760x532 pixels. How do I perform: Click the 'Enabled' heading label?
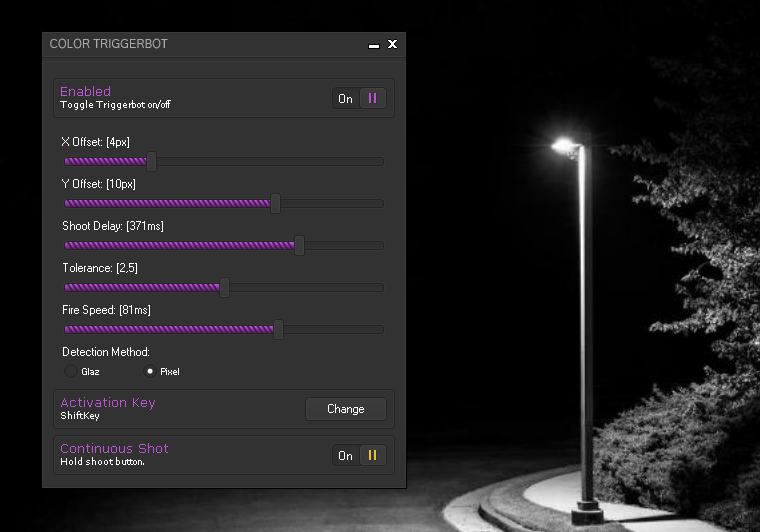(85, 91)
